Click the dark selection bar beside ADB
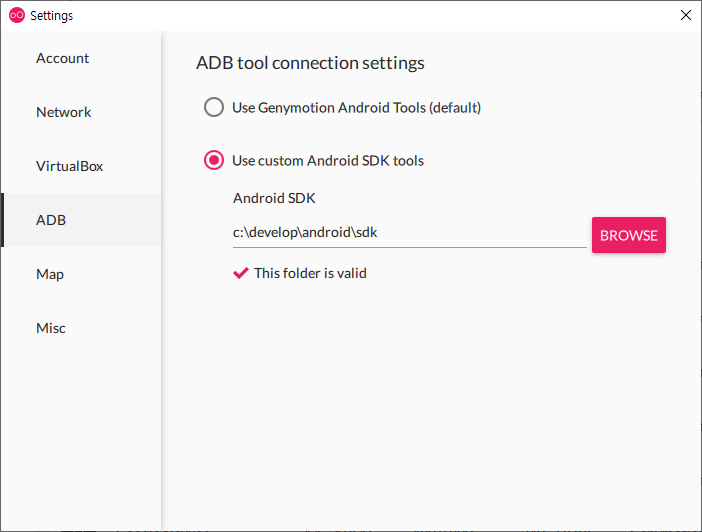The image size is (702, 532). tap(3, 220)
